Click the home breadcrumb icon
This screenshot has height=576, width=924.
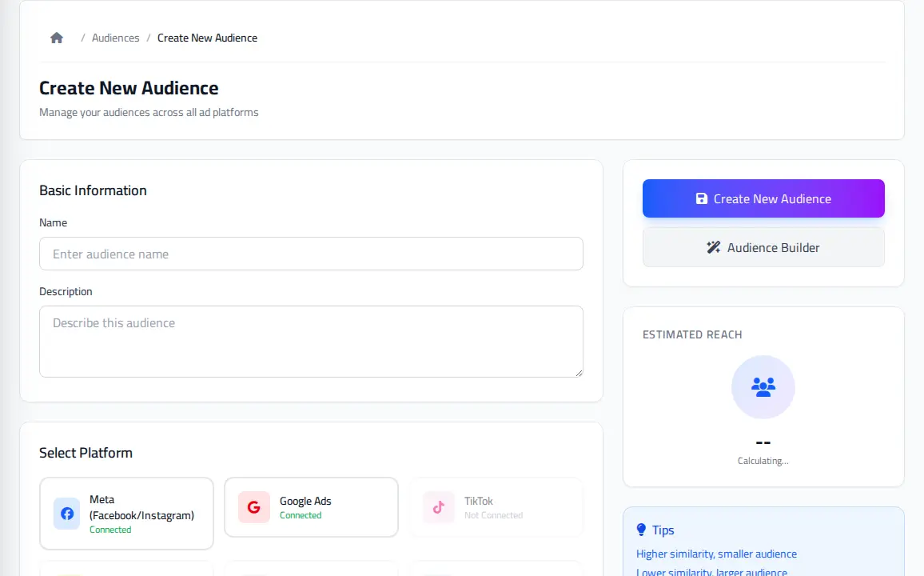pos(57,38)
